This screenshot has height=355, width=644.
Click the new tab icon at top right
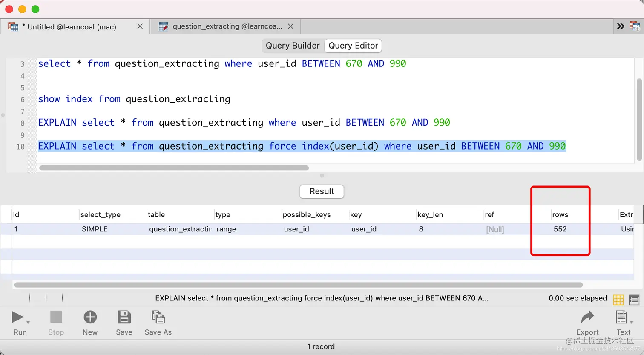(635, 26)
